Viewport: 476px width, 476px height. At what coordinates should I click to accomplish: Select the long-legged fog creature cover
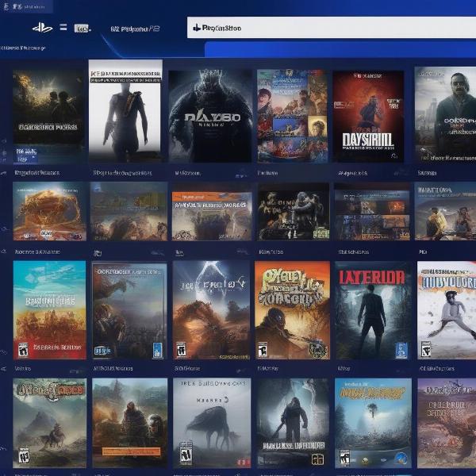[x=212, y=423]
